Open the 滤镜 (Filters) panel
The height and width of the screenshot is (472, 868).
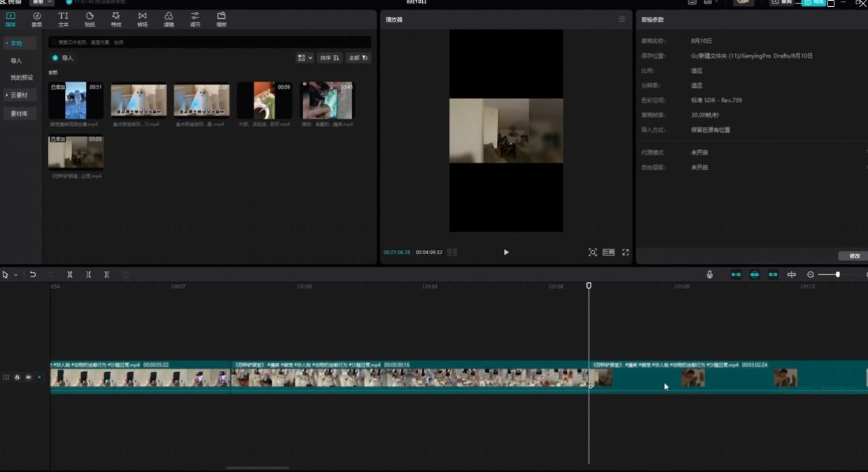pyautogui.click(x=168, y=19)
